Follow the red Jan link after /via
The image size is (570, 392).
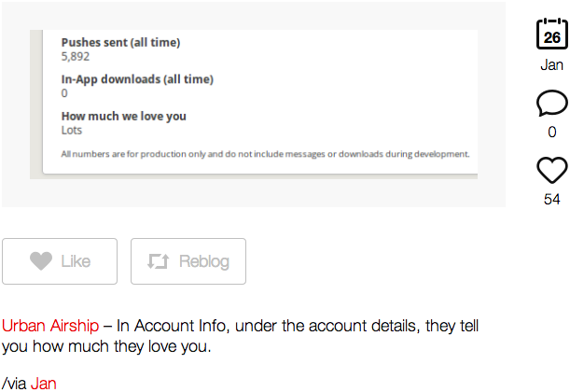[43, 384]
